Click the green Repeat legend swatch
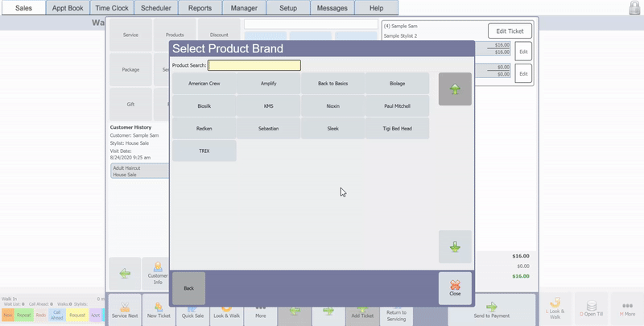 point(24,315)
